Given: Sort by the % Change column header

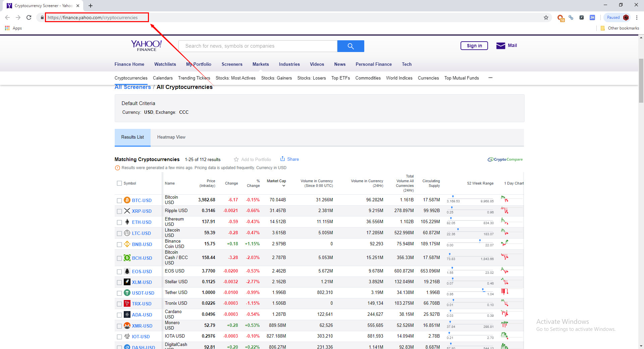Looking at the screenshot, I should 253,183.
